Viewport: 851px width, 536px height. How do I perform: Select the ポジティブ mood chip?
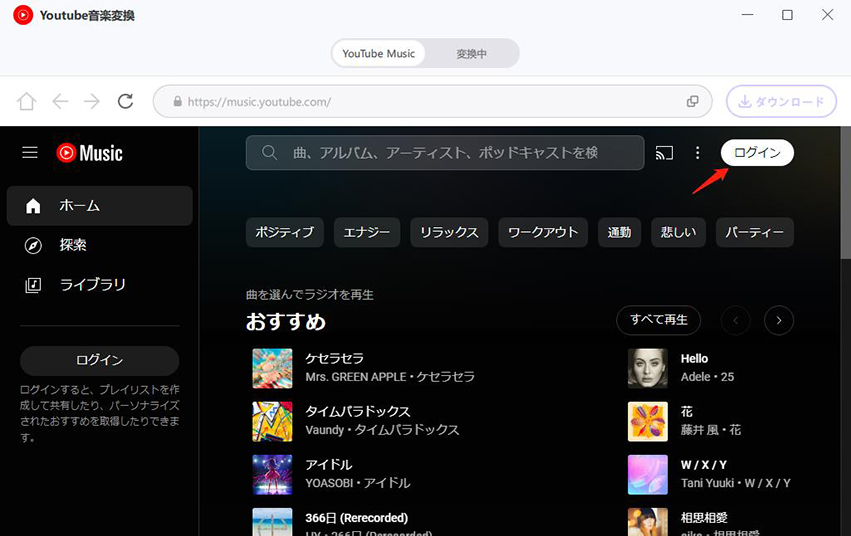(x=284, y=232)
